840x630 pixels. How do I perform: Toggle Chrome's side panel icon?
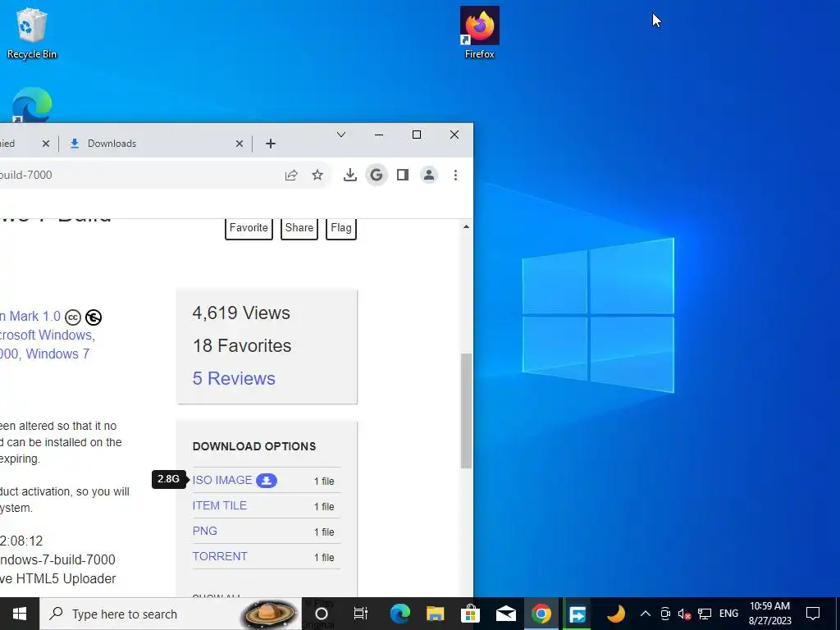pyautogui.click(x=402, y=176)
